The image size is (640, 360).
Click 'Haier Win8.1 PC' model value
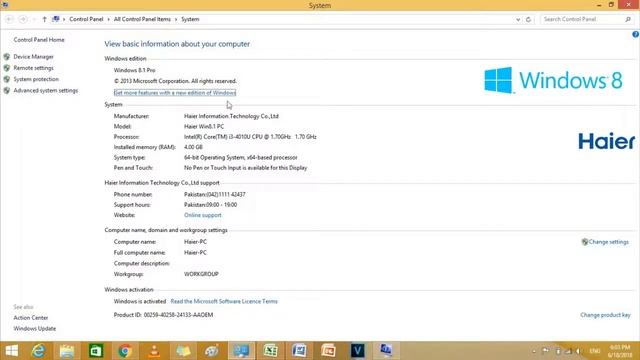pyautogui.click(x=204, y=127)
